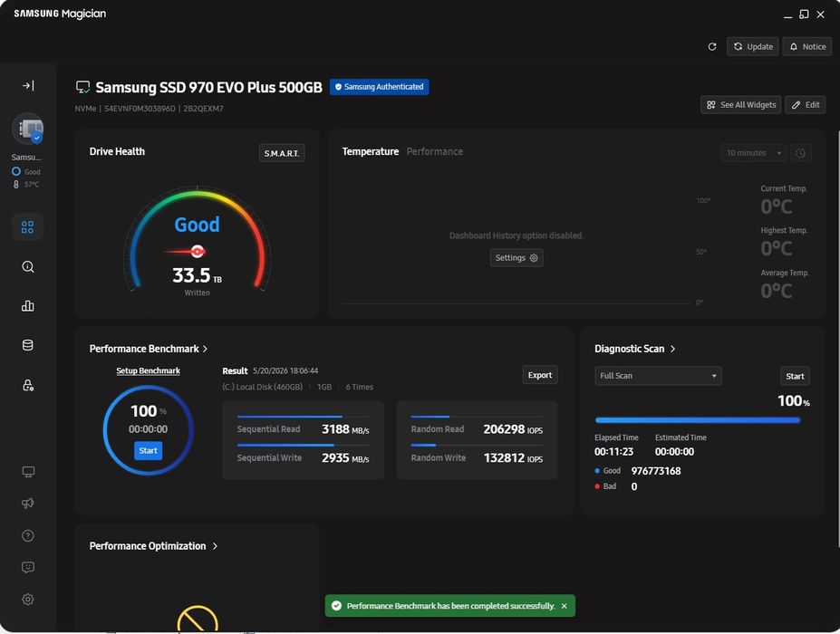Click the Samsung Authenticated badge
The height and width of the screenshot is (634, 840).
[379, 87]
